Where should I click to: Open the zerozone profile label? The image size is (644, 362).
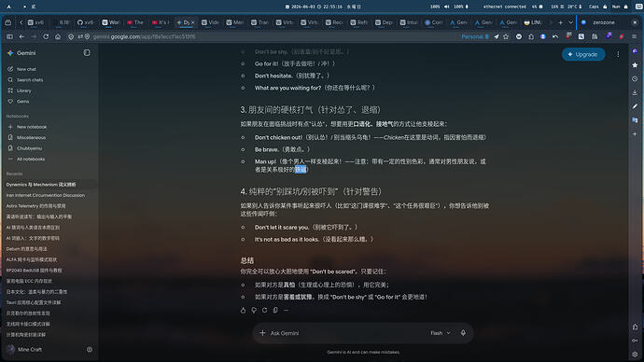[x=603, y=22]
